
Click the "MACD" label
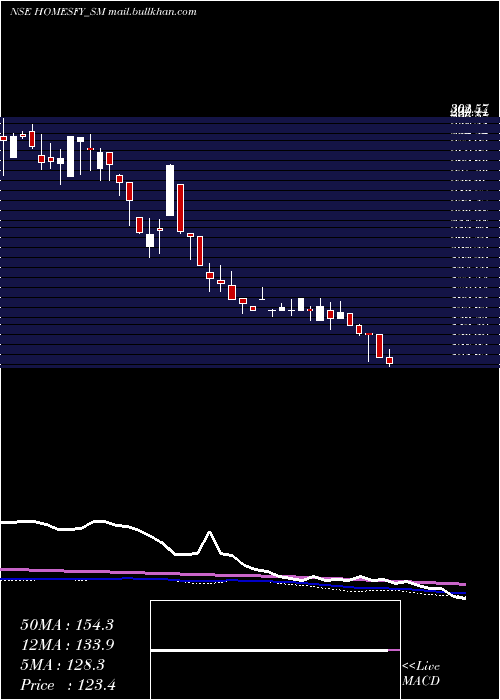click(x=421, y=681)
